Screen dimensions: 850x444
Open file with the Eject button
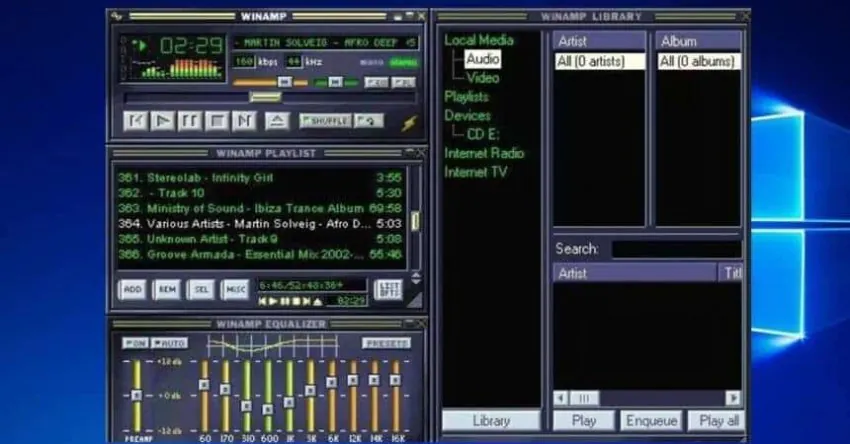pyautogui.click(x=277, y=120)
